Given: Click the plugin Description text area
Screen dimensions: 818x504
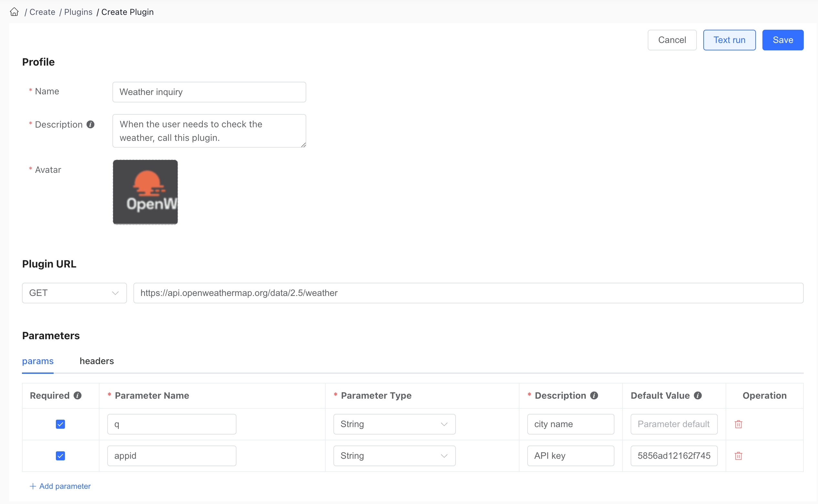Looking at the screenshot, I should tap(209, 131).
